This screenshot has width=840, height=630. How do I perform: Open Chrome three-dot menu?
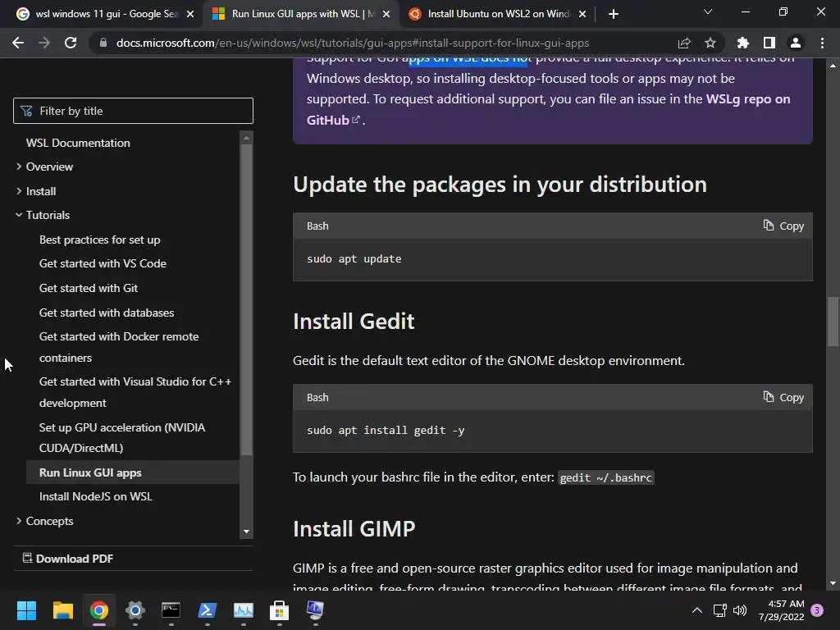[822, 43]
